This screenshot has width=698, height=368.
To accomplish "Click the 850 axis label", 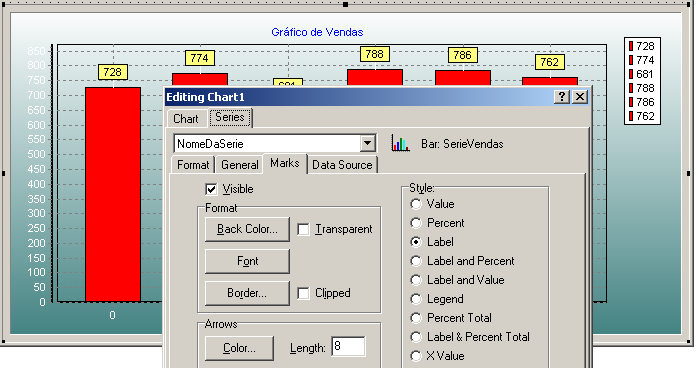I will 36,51.
